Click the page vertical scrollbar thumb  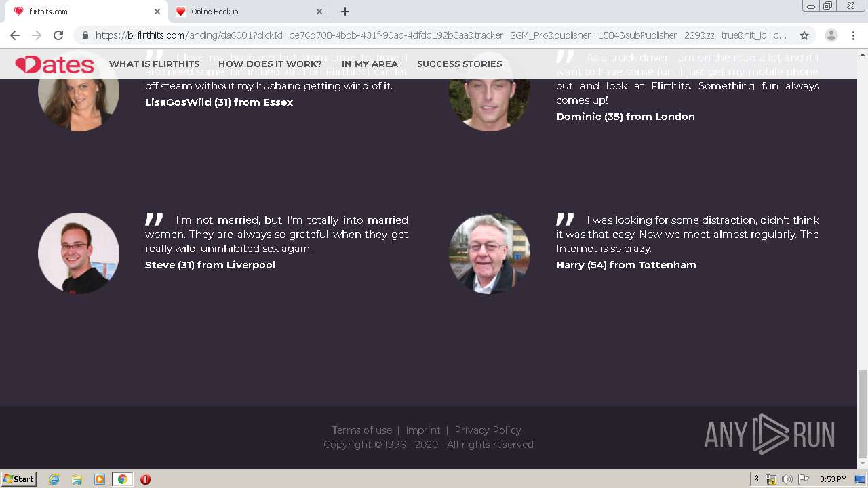(862, 413)
